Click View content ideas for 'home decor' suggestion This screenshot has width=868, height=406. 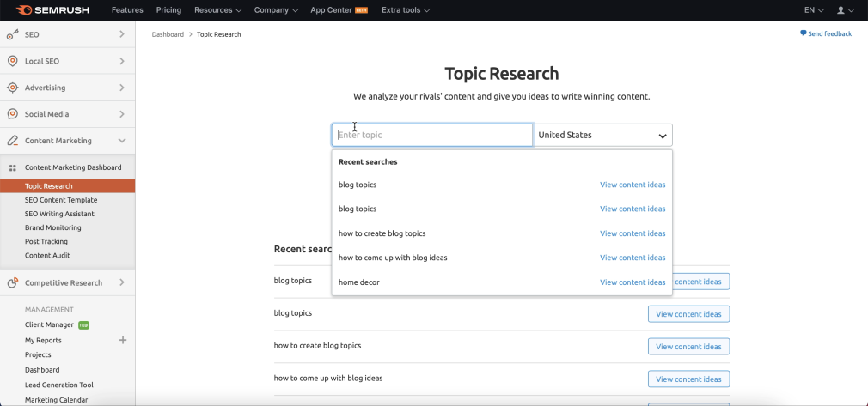633,282
